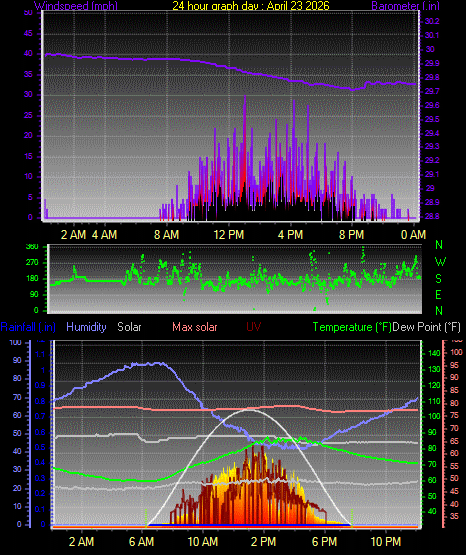466x555 pixels.
Task: Click the 6 PM tick on the lower chart
Action: pos(324,542)
